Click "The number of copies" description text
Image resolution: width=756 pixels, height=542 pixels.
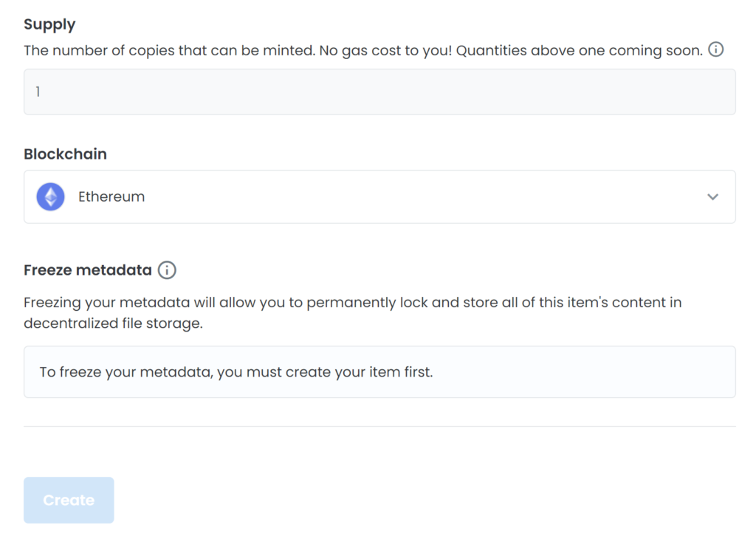[x=99, y=51]
